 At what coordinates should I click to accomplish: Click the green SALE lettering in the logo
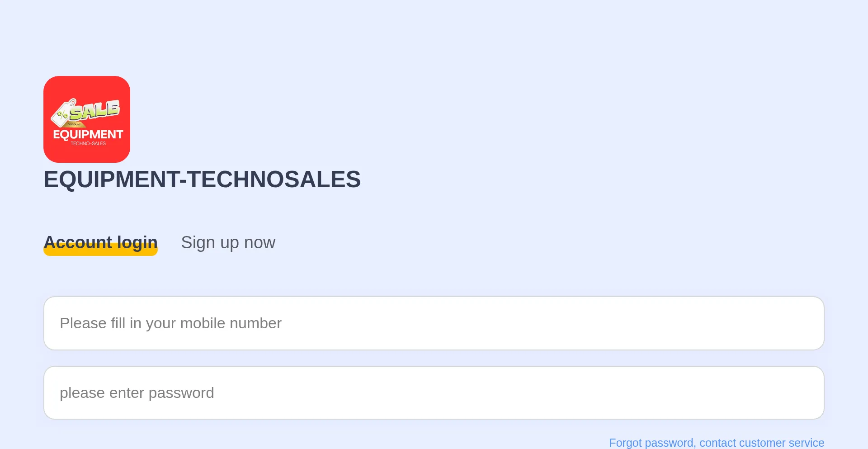point(94,110)
